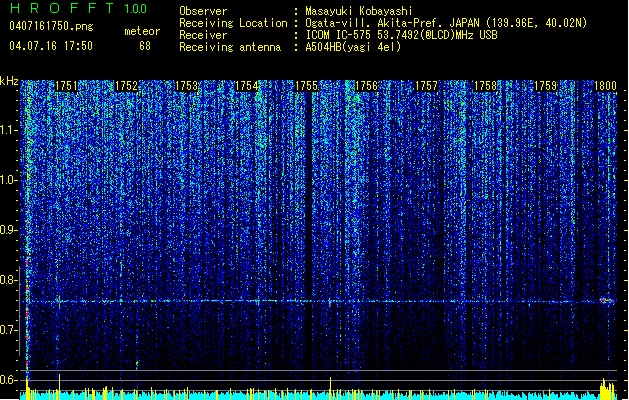Click the 0.9 kHz axis label
This screenshot has height=400, width=629.
pyautogui.click(x=8, y=230)
